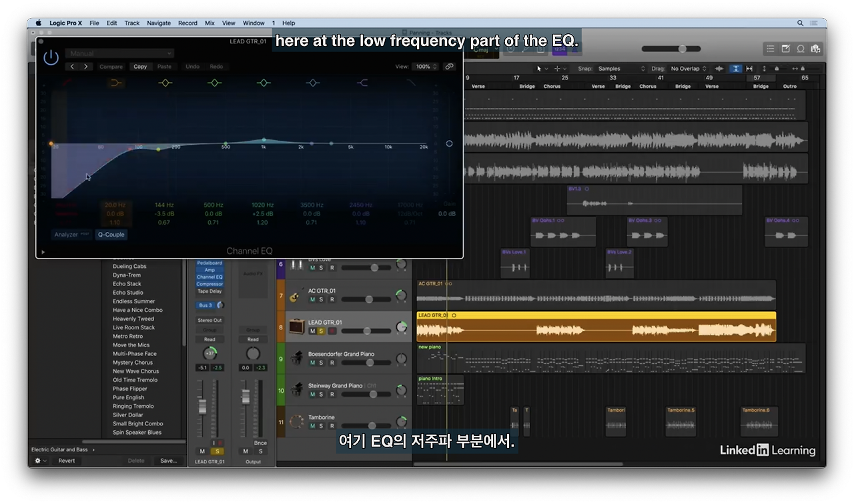Open the Track menu
The width and height of the screenshot is (854, 504).
tap(132, 23)
